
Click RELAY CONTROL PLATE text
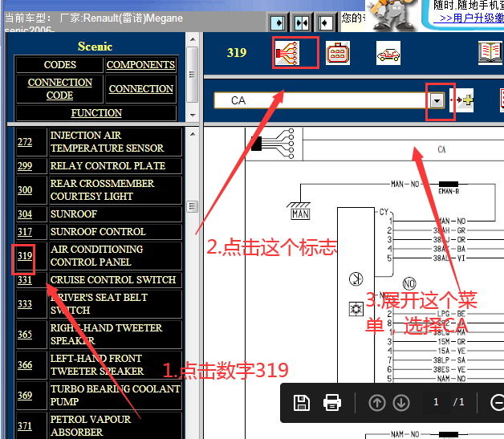coord(108,166)
